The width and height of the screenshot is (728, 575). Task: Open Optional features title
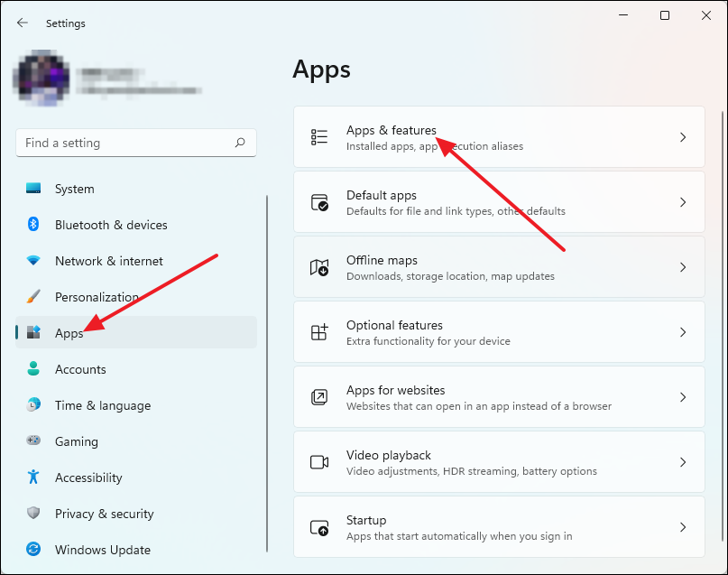coord(394,325)
